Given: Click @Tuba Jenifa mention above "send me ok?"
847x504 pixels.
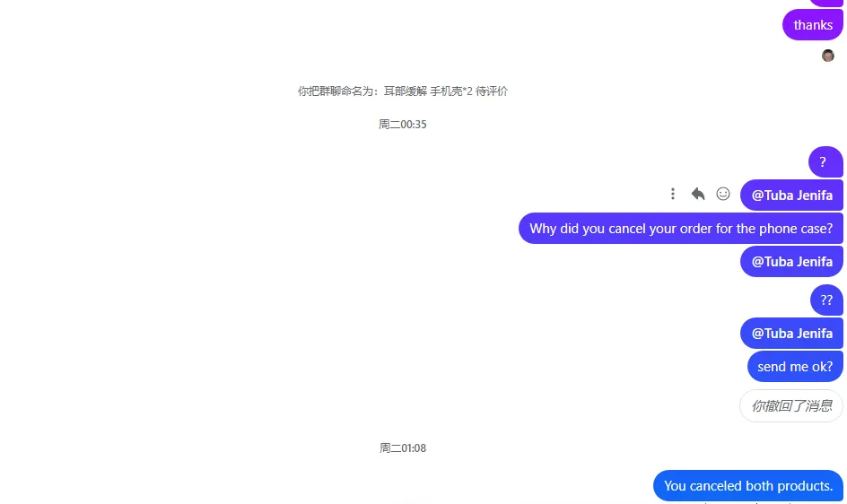Looking at the screenshot, I should [791, 334].
